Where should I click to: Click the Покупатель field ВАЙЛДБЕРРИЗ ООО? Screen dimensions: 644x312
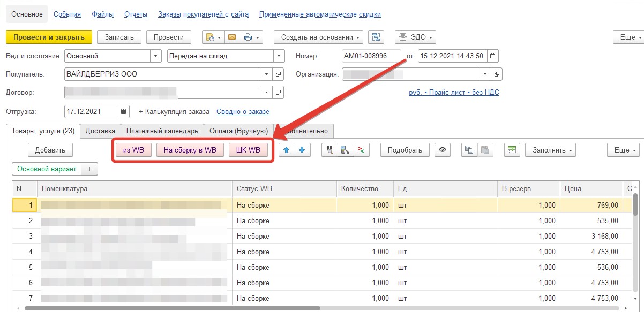pos(162,74)
